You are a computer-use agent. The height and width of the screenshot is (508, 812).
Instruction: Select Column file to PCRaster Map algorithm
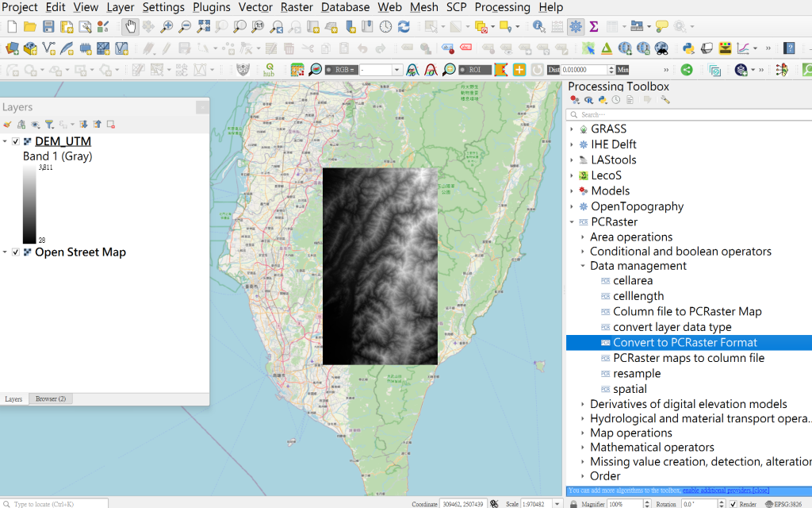point(689,311)
